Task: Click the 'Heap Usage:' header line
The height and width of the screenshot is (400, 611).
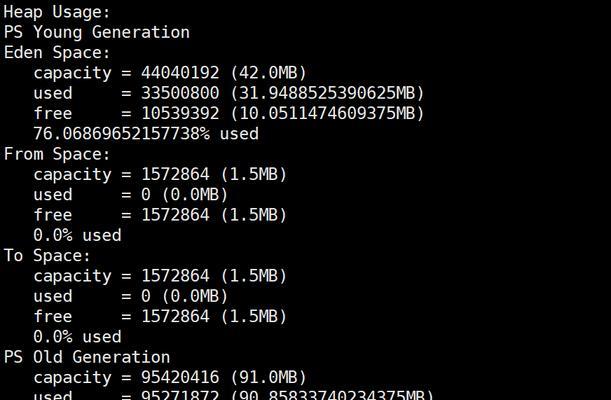Action: click(x=57, y=12)
